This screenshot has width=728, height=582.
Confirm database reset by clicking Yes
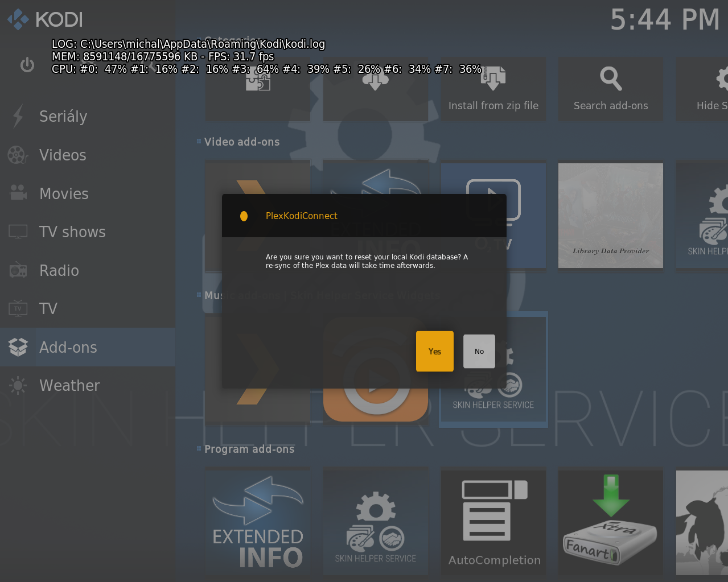(434, 351)
